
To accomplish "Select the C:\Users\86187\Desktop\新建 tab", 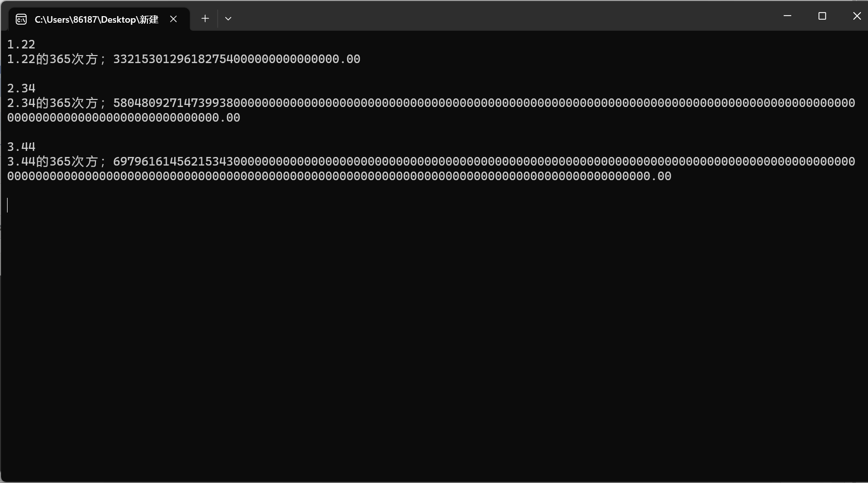I will [x=99, y=19].
